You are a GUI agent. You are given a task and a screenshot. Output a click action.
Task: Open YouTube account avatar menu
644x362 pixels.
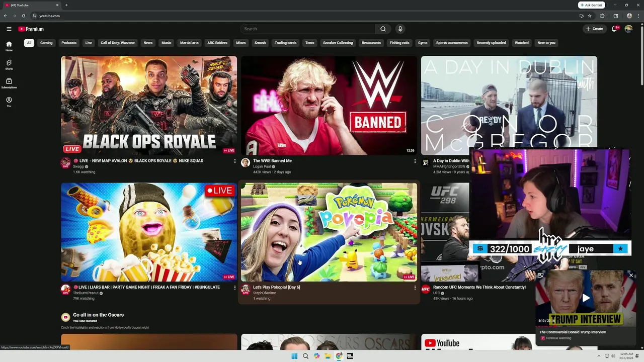pyautogui.click(x=628, y=29)
